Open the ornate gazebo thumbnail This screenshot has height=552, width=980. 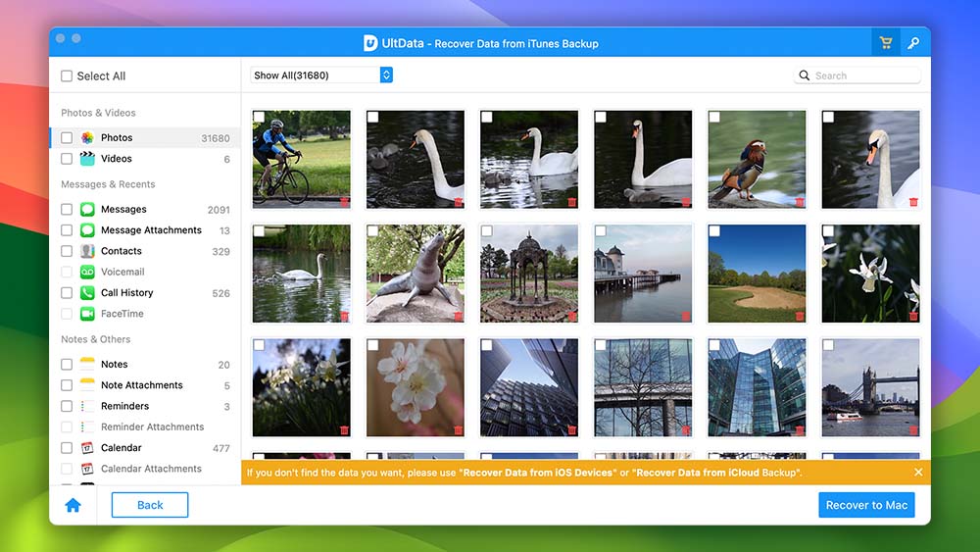(529, 274)
